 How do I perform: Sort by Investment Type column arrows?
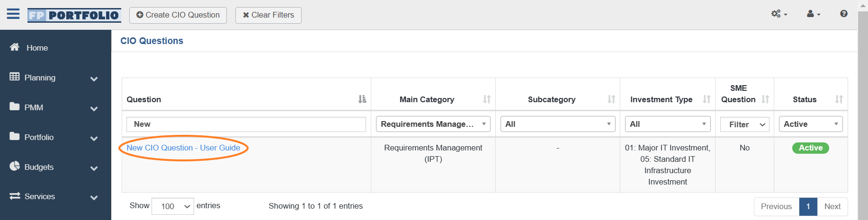(707, 99)
